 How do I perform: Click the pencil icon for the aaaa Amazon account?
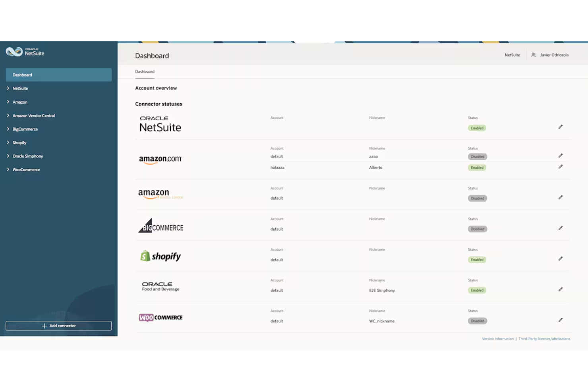point(561,156)
